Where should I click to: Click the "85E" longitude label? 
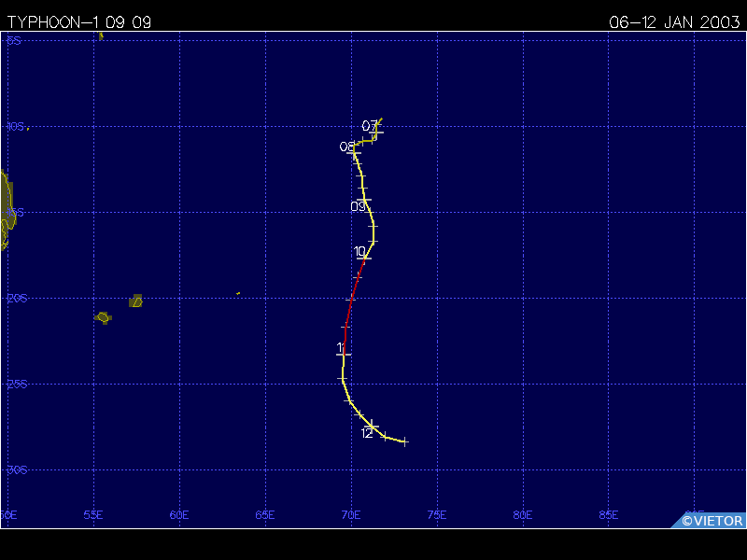(x=609, y=515)
